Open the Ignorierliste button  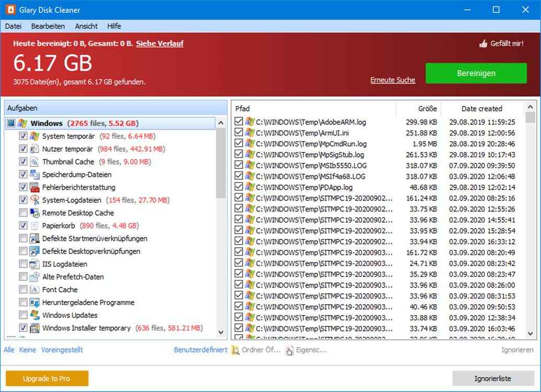coord(493,378)
